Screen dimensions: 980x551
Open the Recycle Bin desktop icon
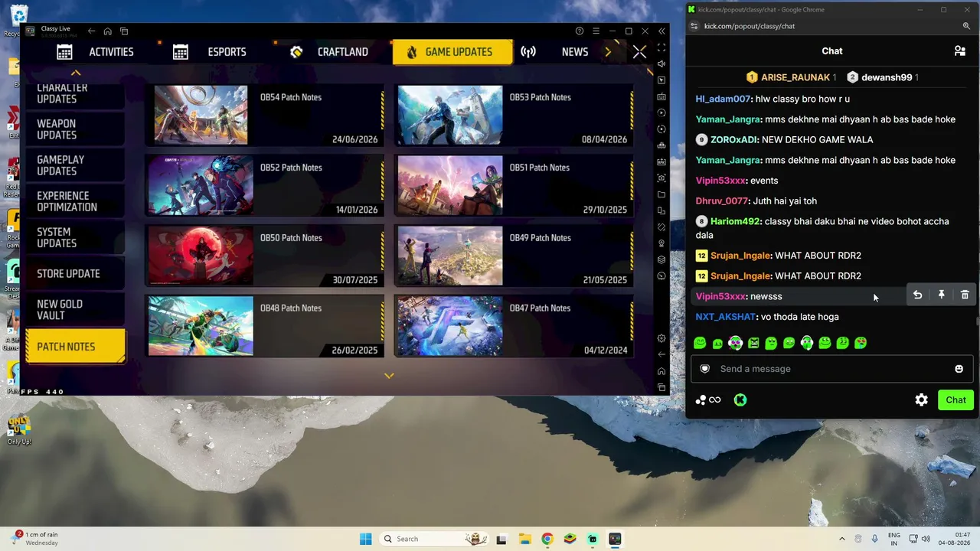click(18, 20)
